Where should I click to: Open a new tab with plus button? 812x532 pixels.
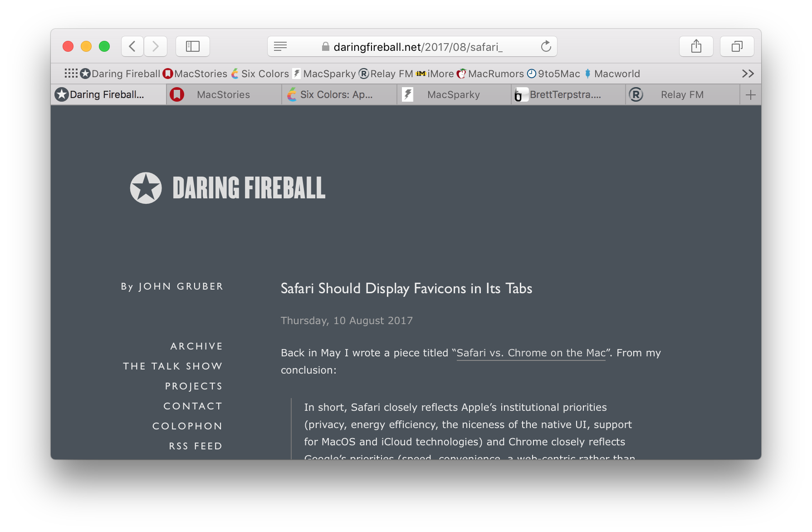[751, 95]
